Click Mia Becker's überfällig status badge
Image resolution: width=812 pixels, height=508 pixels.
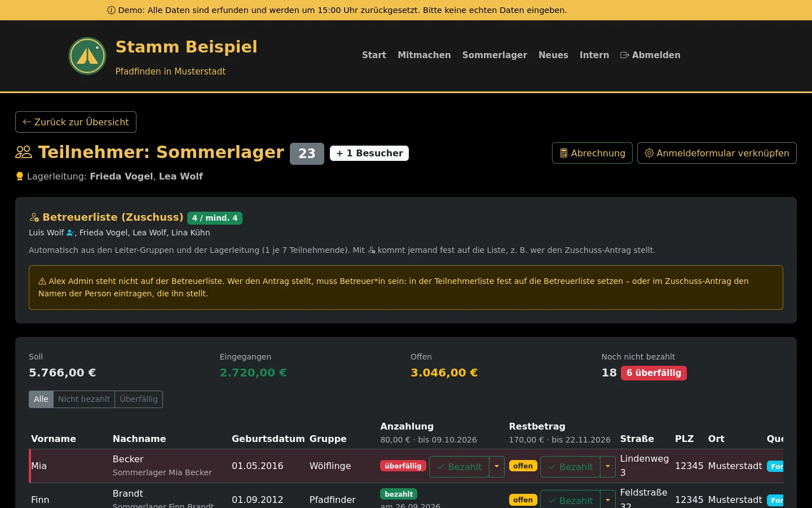coord(403,466)
